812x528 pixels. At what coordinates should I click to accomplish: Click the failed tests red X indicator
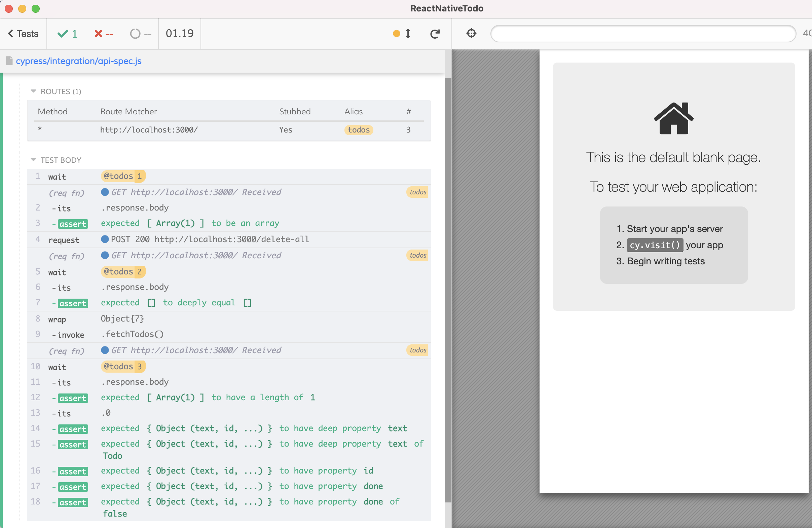point(103,33)
